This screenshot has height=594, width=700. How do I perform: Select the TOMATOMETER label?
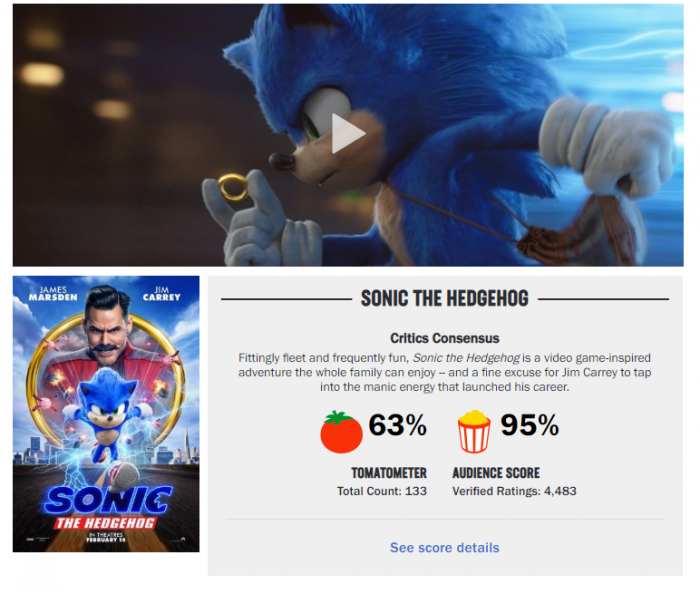pos(389,473)
